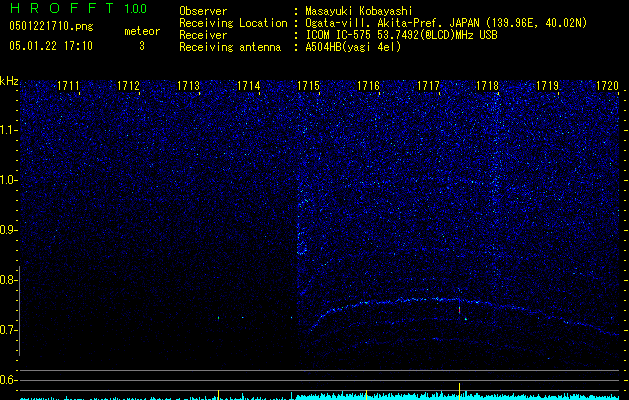
Task: Click the yellow meteor marker below 1717
Action: 459,391
